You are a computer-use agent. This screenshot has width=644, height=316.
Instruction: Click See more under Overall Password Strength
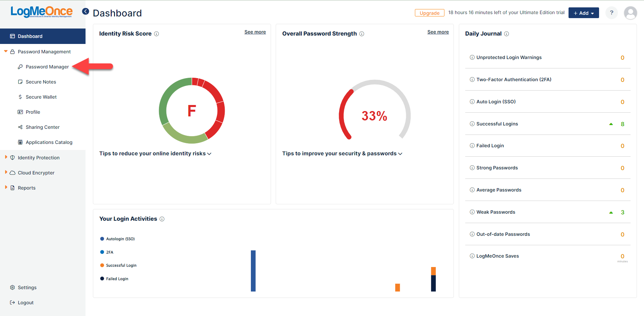tap(438, 32)
